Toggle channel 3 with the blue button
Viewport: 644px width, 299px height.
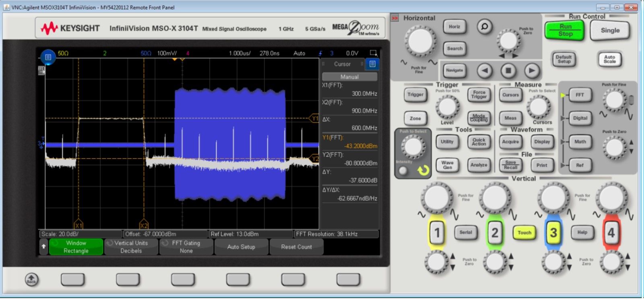553,233
